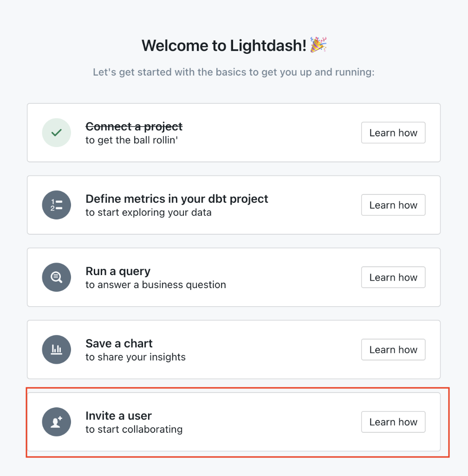Click the highlighted Invite a user card

[234, 422]
